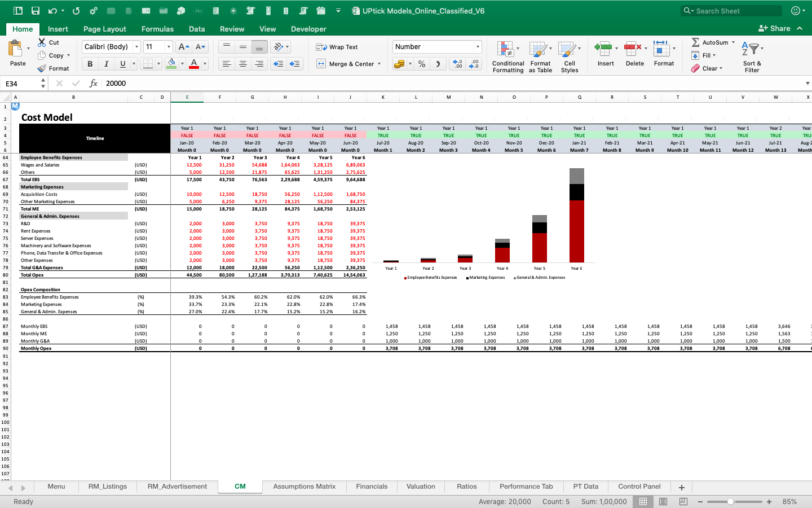Click the Save icon in title bar
This screenshot has width=812, height=508.
tap(36, 11)
